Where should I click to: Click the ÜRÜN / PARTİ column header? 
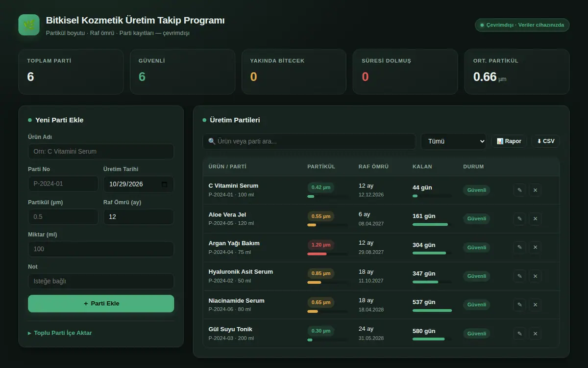coord(227,166)
